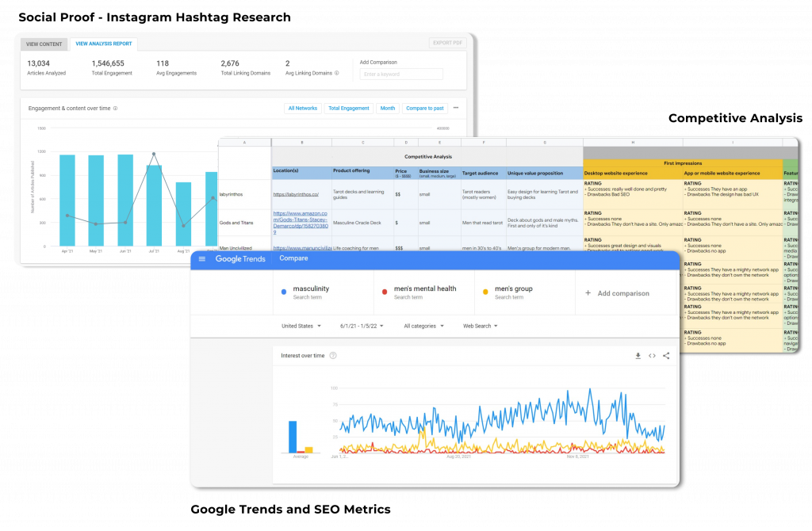Select the labyrinthos row name cell
The image size is (812, 531).
tap(245, 195)
